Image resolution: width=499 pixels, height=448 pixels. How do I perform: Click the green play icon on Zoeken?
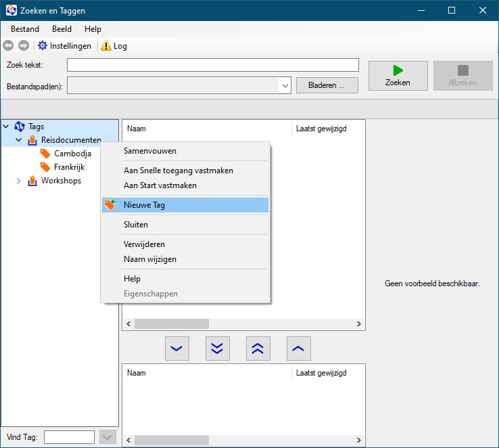tap(398, 70)
